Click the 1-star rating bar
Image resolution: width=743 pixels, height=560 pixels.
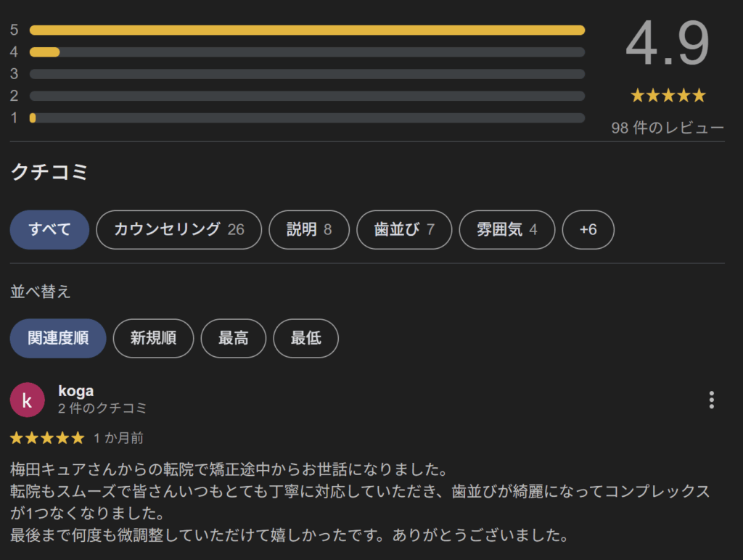(307, 118)
